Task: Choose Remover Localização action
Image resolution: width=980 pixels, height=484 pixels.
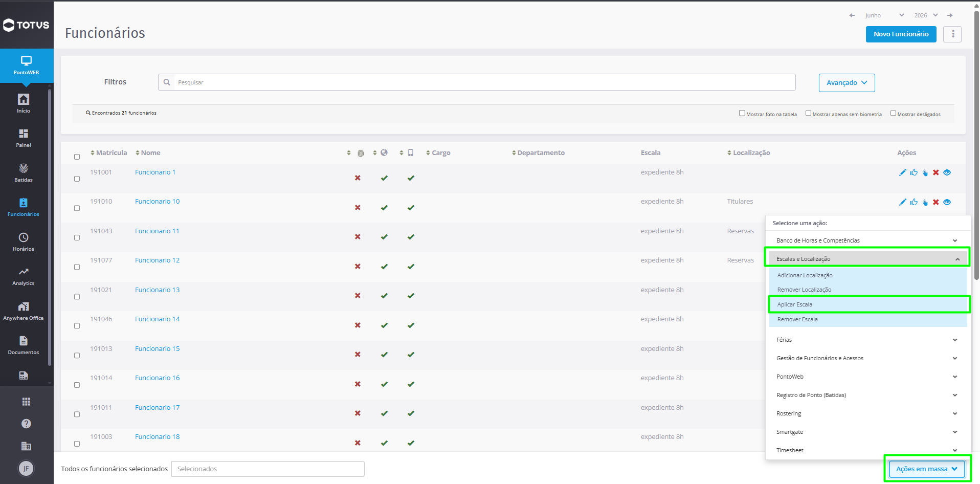Action: click(868, 290)
